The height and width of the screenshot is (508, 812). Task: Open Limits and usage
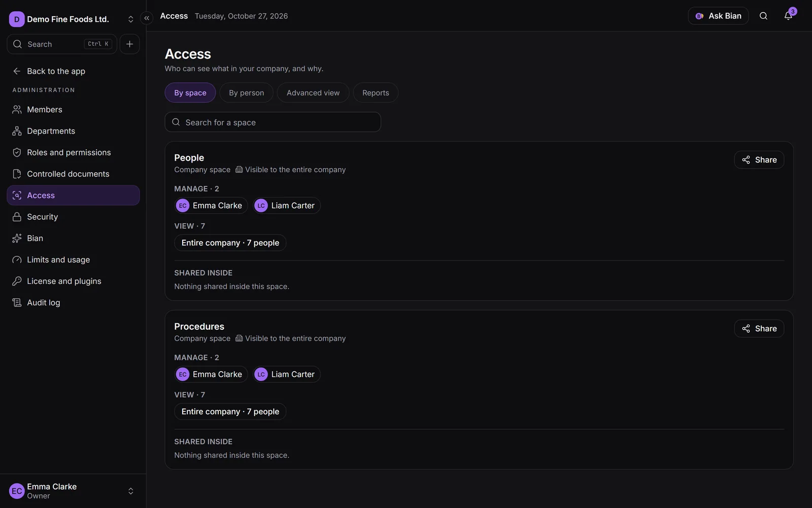coord(73,260)
